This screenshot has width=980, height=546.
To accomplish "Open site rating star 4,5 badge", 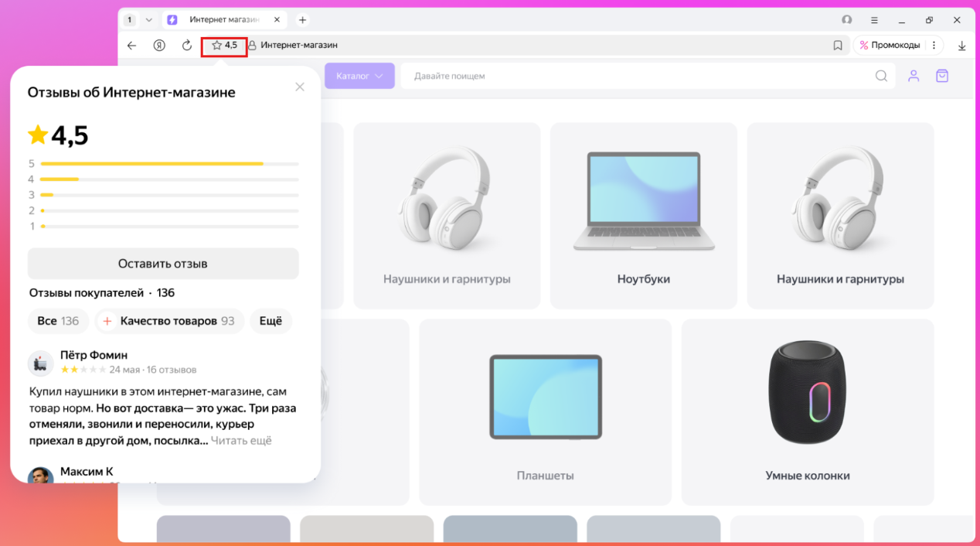I will [224, 46].
